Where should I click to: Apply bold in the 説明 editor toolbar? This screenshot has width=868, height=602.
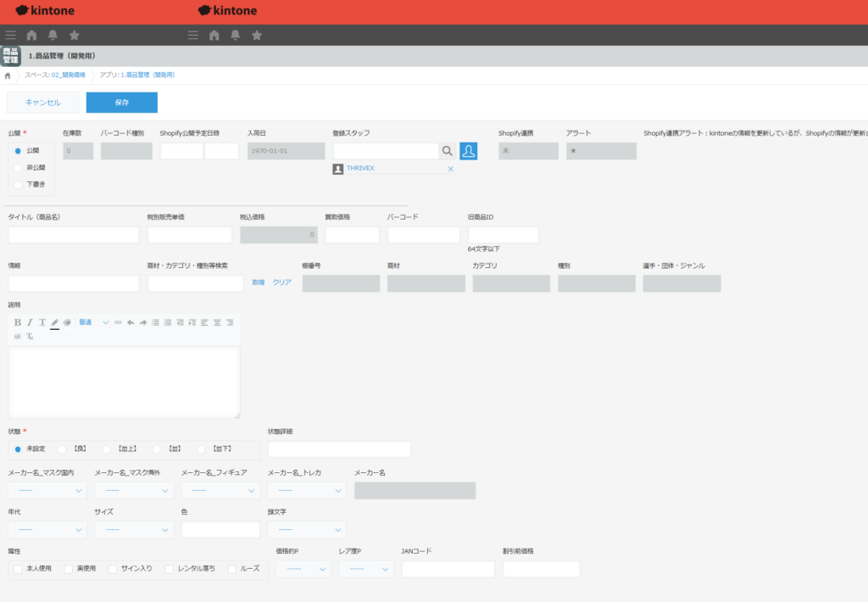click(18, 322)
